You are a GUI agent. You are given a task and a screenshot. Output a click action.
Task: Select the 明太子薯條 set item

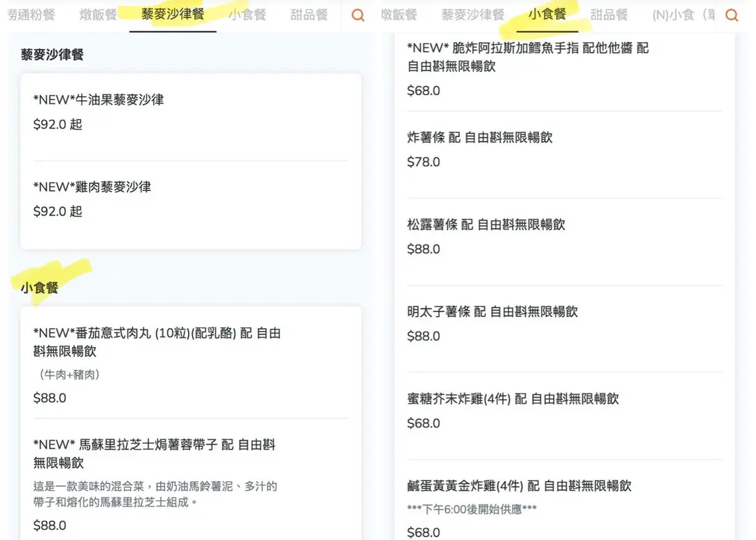coord(564,324)
